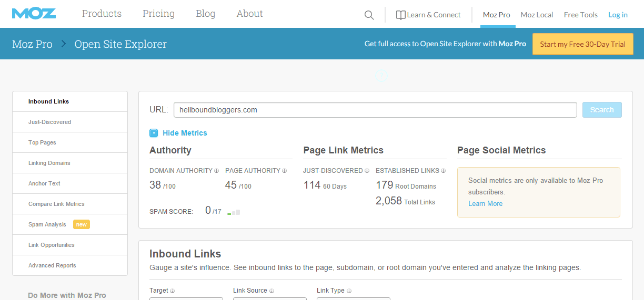
Task: Click the Moz logo
Action: [34, 14]
